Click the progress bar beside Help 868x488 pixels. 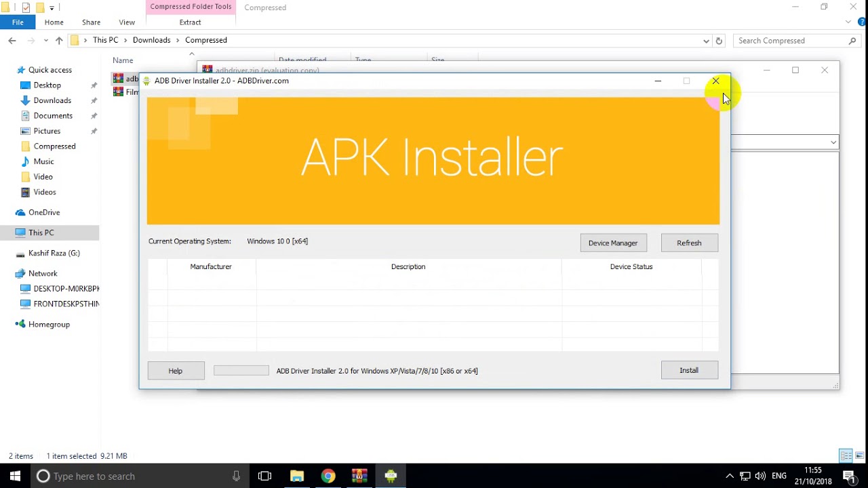(x=241, y=371)
